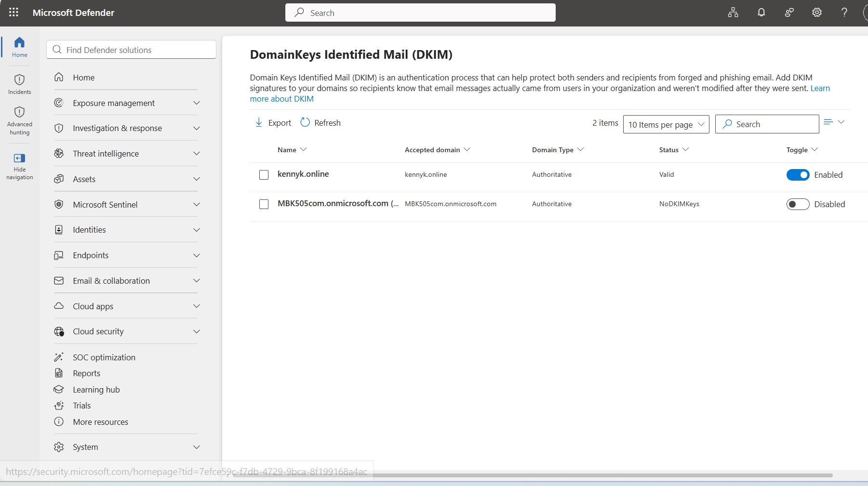Sort by the Status column header

pos(674,150)
